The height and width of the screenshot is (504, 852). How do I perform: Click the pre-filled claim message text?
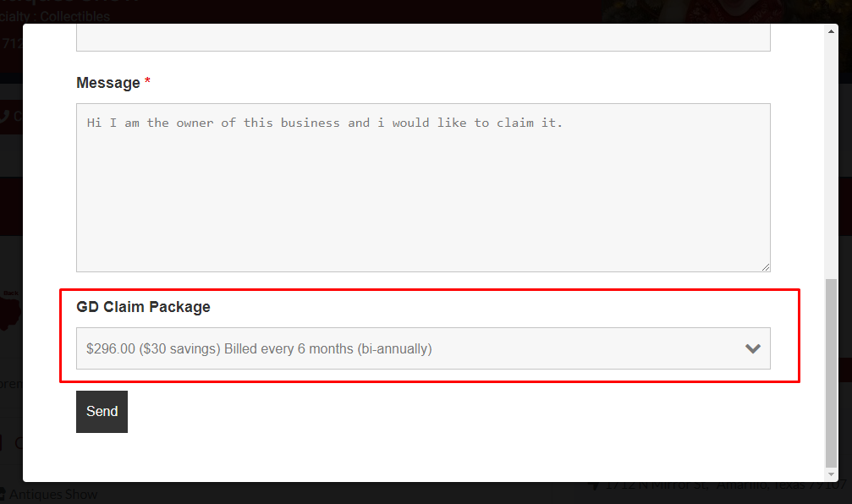(x=325, y=123)
